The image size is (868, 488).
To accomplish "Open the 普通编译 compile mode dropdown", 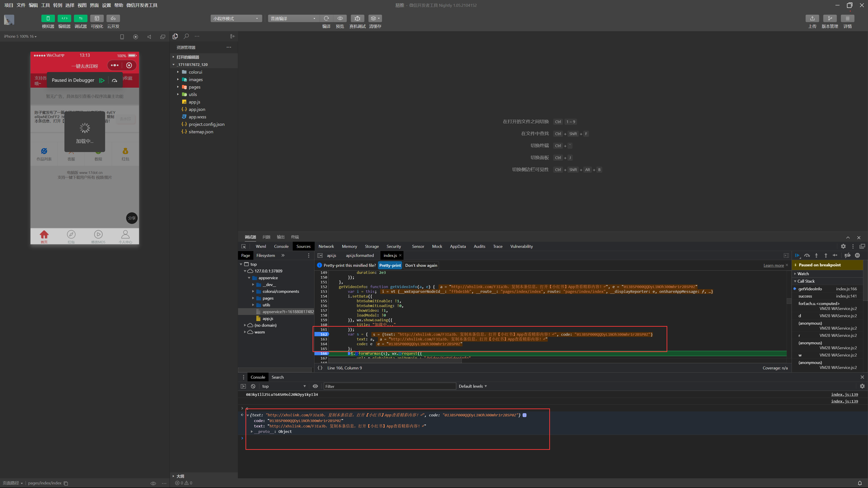I will [x=293, y=19].
